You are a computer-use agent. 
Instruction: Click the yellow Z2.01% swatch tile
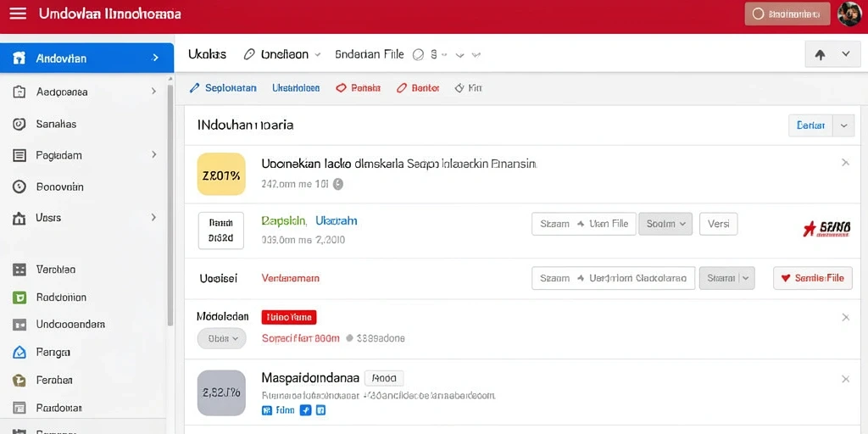pyautogui.click(x=221, y=175)
